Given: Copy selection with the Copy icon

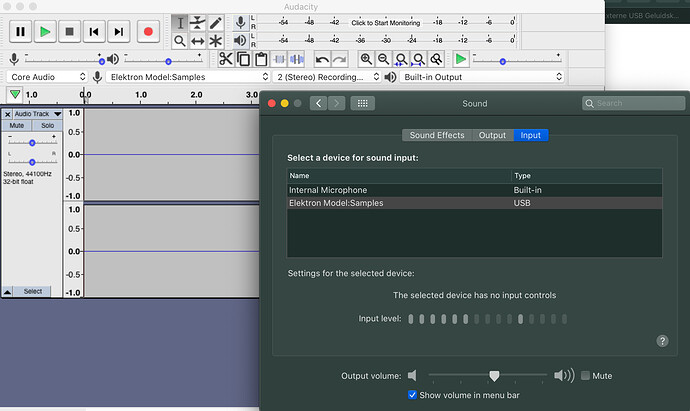Looking at the screenshot, I should (x=243, y=59).
